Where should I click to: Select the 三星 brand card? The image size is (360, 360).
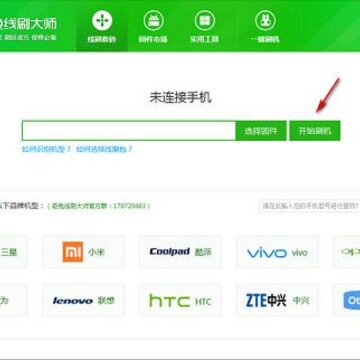click(14, 252)
